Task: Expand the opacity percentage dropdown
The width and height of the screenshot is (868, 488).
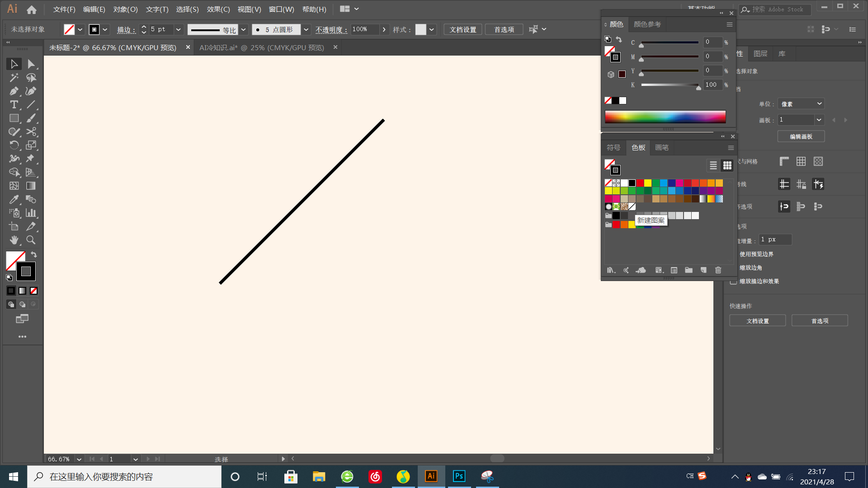Action: click(385, 29)
